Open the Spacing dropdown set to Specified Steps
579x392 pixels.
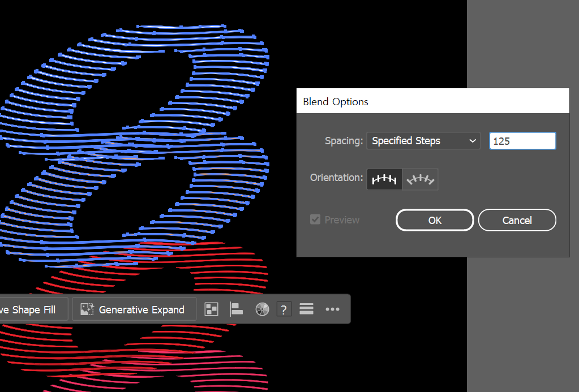423,141
